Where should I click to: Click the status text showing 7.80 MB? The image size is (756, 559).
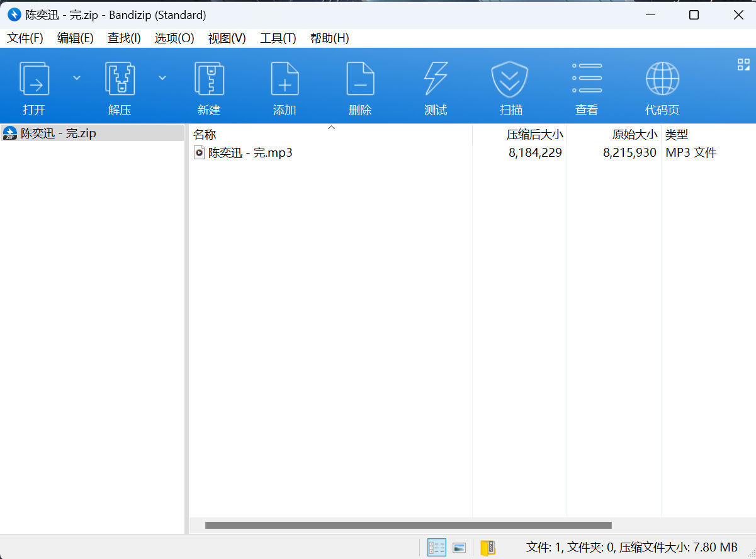point(632,547)
